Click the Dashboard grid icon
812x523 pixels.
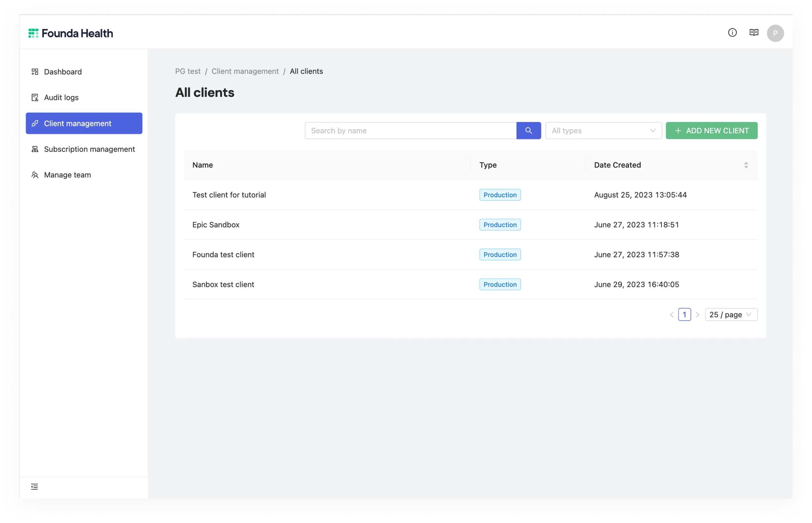coord(35,72)
